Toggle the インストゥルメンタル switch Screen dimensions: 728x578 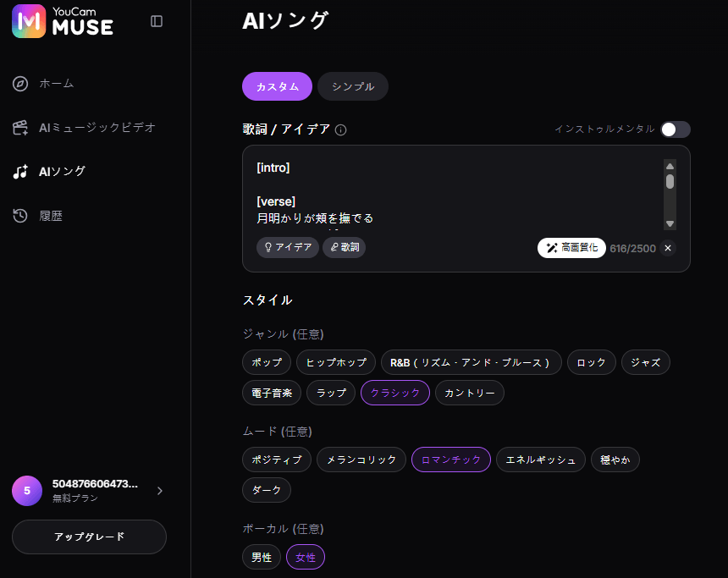(676, 129)
